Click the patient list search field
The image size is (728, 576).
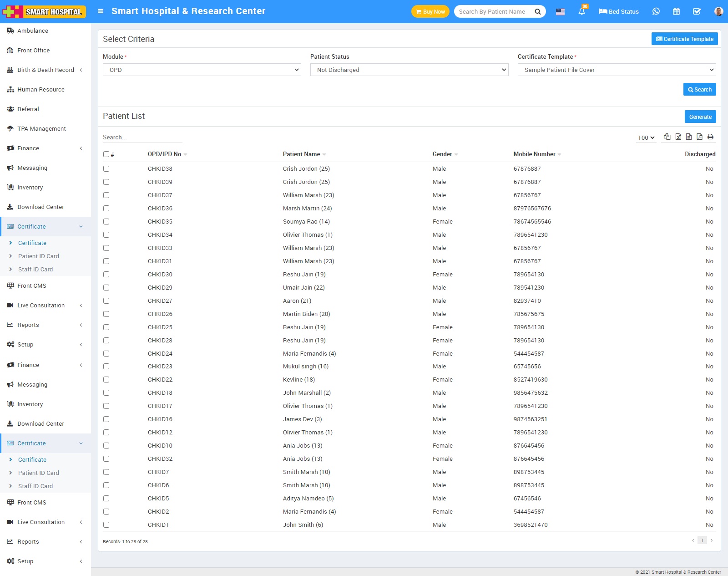(x=142, y=138)
